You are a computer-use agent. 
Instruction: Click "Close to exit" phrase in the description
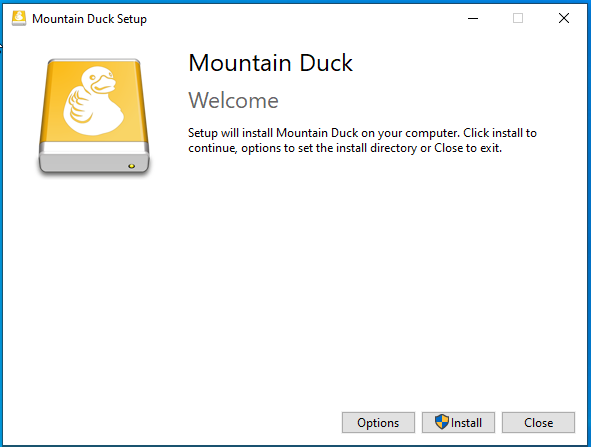467,148
